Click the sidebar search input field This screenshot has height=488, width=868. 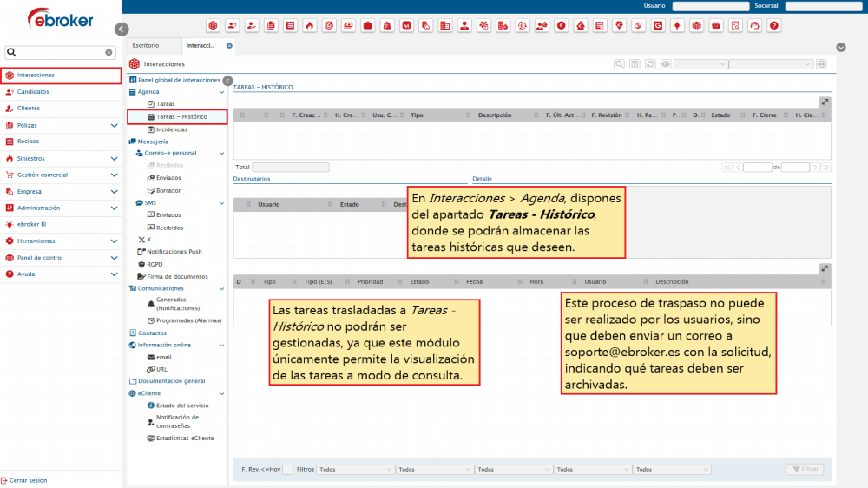tap(60, 53)
